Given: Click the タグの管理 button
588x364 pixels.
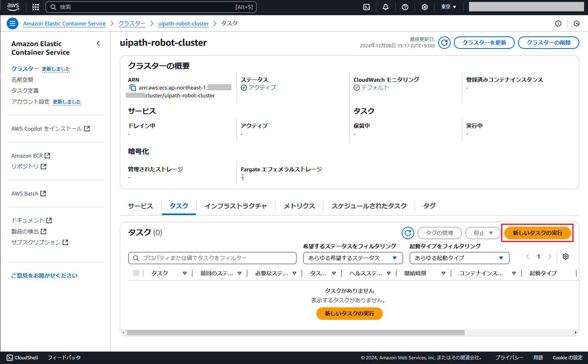Looking at the screenshot, I should (440, 233).
